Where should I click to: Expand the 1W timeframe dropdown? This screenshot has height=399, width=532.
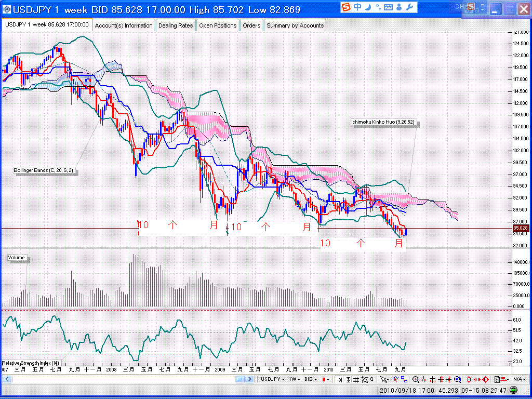tap(295, 380)
